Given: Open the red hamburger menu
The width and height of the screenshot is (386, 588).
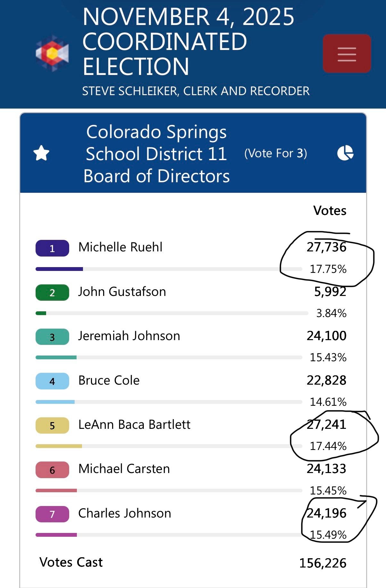Looking at the screenshot, I should [x=347, y=53].
